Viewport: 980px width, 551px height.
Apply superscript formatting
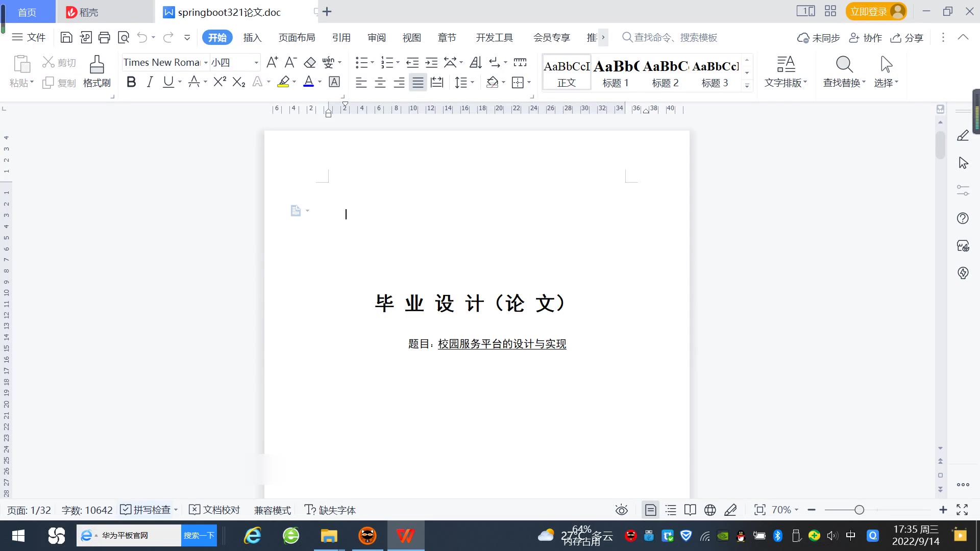pyautogui.click(x=219, y=82)
